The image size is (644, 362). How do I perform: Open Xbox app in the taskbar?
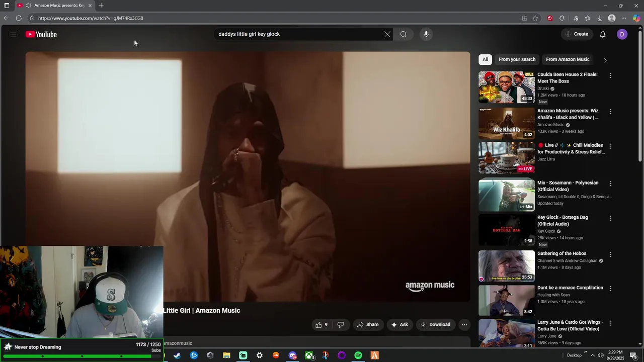[309, 355]
